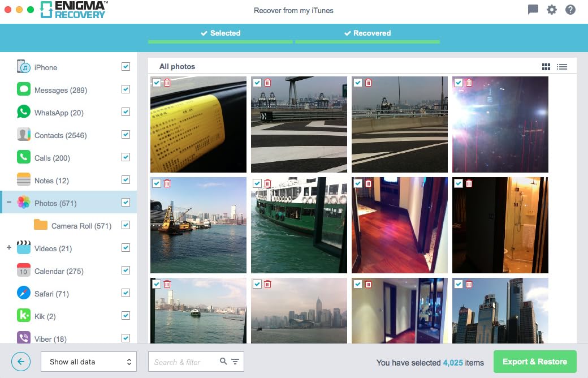
Task: Switch to list view of photos
Action: [x=562, y=67]
